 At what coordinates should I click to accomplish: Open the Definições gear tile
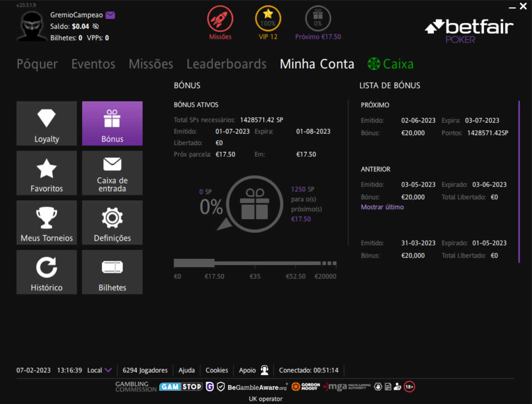click(112, 222)
